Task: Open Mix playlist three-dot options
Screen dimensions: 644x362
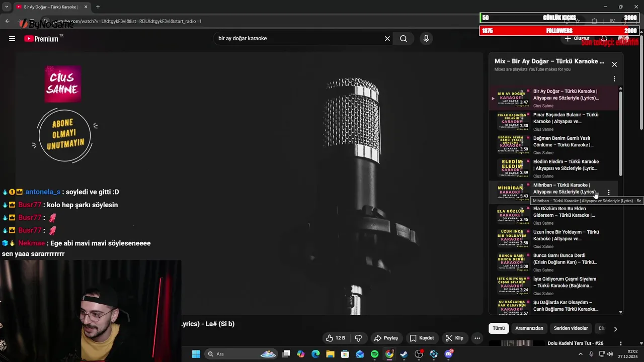Action: pyautogui.click(x=614, y=79)
